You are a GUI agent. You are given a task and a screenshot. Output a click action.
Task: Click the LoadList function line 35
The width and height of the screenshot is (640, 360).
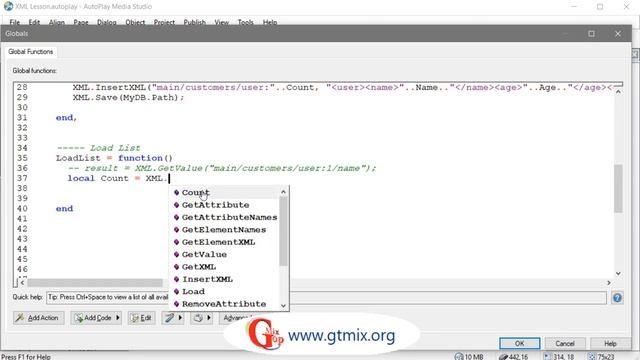tap(114, 158)
